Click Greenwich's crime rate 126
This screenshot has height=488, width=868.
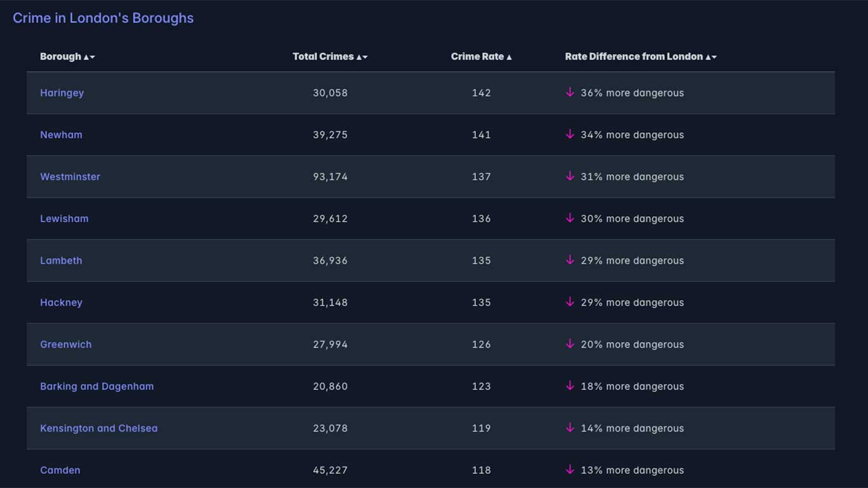pos(481,344)
